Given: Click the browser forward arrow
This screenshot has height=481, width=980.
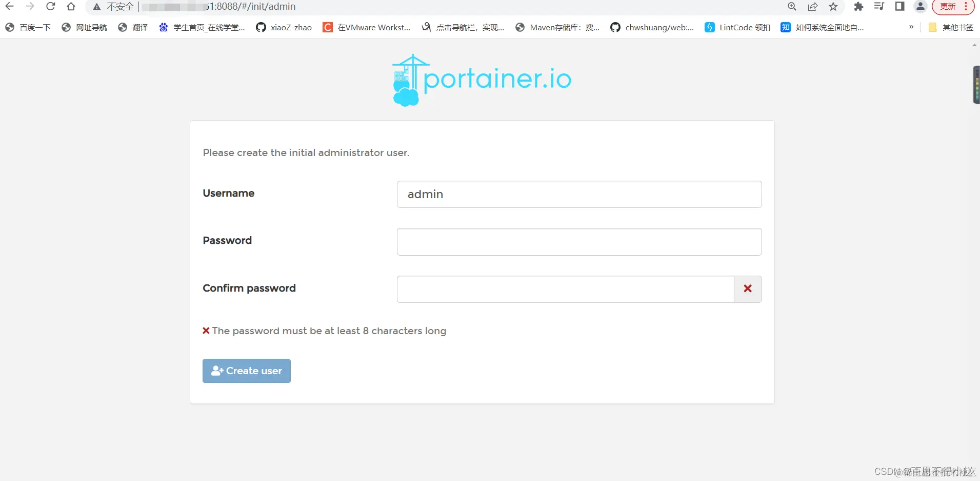Looking at the screenshot, I should (30, 7).
